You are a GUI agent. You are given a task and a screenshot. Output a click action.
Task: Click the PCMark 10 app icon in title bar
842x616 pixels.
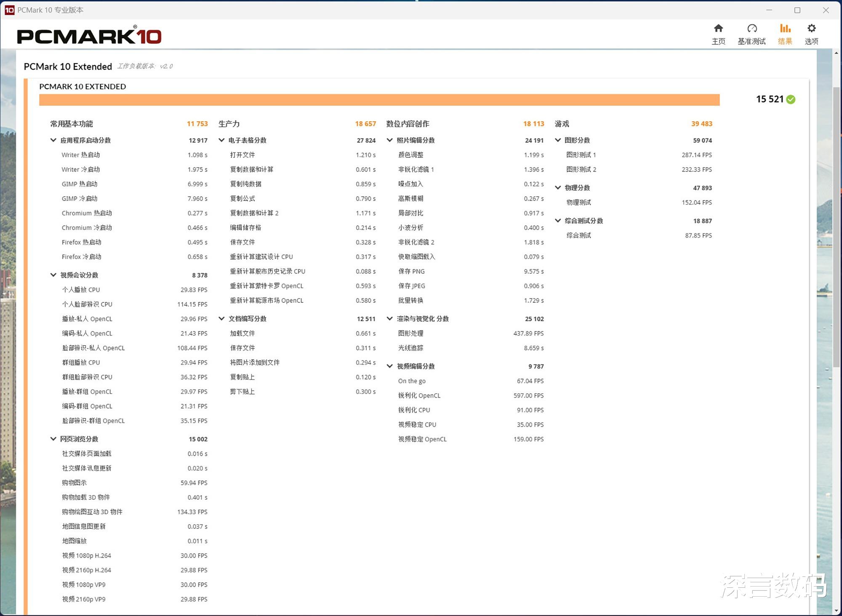[x=9, y=10]
